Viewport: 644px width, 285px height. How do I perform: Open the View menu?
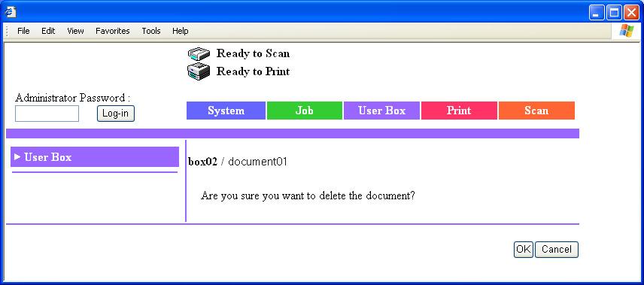tap(75, 31)
